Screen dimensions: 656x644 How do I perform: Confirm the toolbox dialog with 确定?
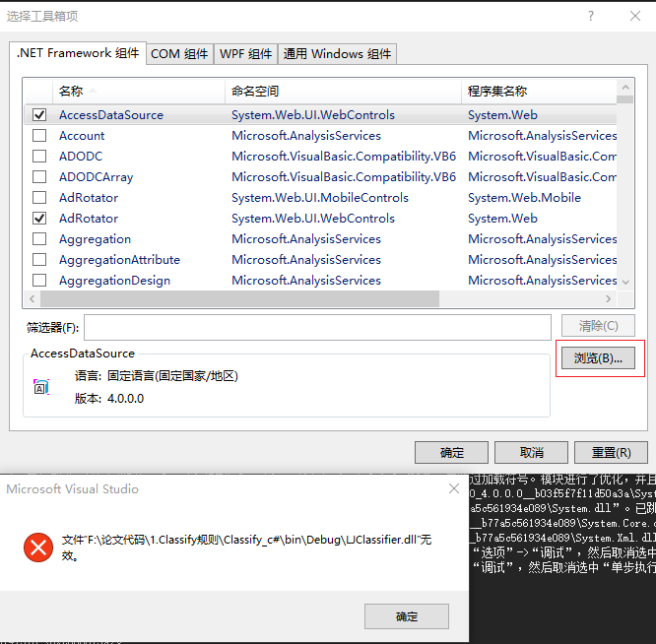451,452
